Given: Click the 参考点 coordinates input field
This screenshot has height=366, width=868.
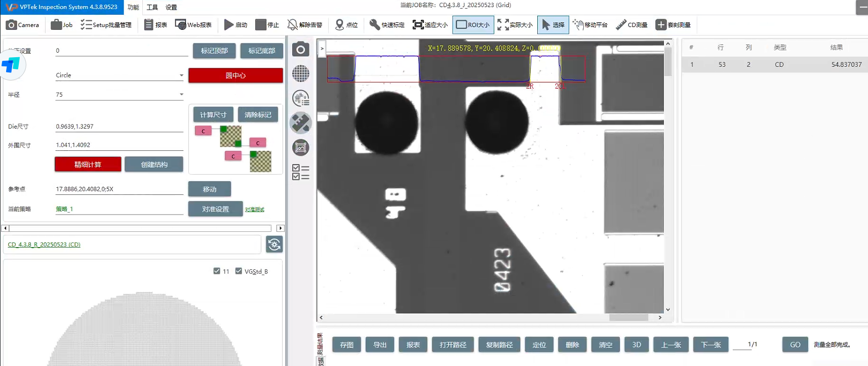Looking at the screenshot, I should tap(120, 189).
